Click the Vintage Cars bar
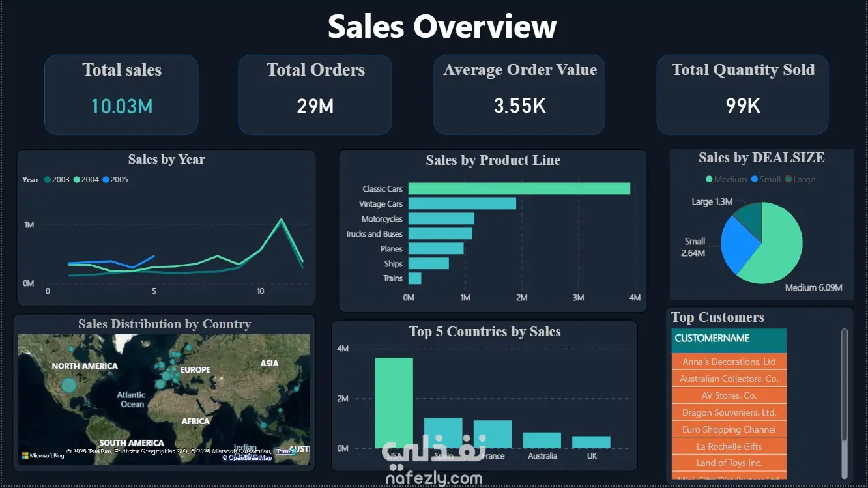Screen dimensions: 868x488 click(x=462, y=203)
